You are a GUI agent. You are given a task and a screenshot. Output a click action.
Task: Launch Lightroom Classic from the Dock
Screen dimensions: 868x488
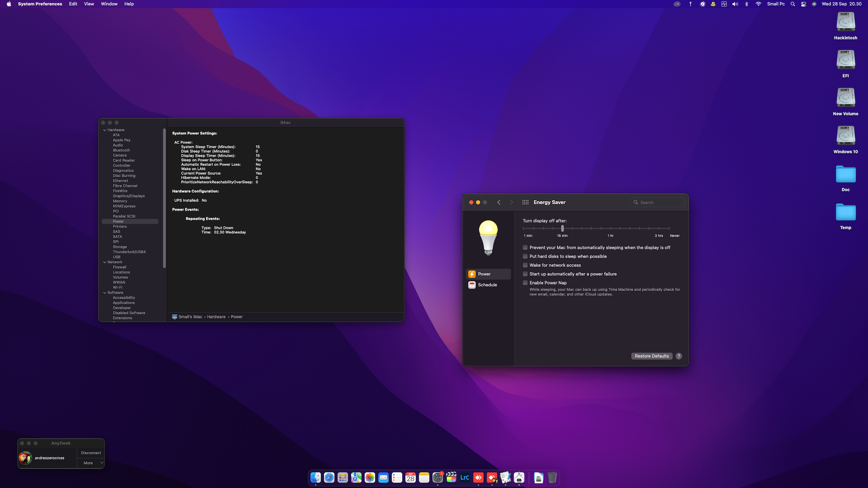pyautogui.click(x=465, y=478)
